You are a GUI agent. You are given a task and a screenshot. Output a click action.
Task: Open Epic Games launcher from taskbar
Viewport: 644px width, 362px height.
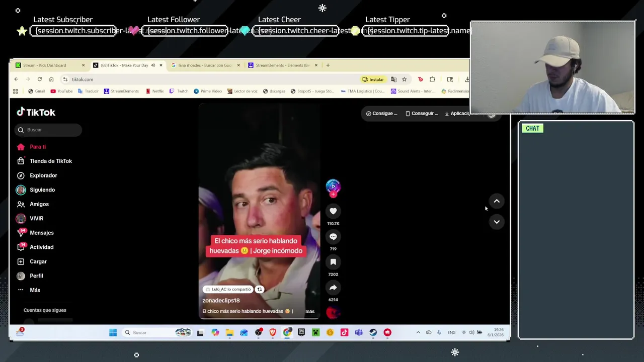(301, 332)
